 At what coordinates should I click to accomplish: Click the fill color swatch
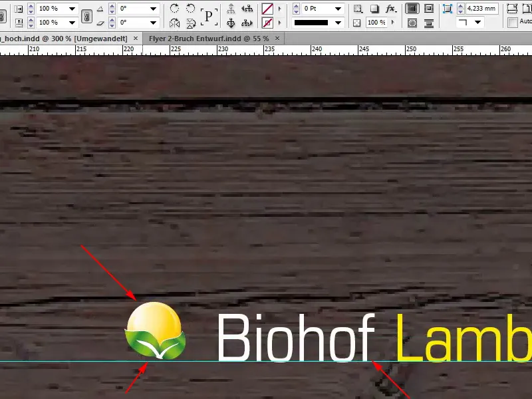pyautogui.click(x=267, y=9)
